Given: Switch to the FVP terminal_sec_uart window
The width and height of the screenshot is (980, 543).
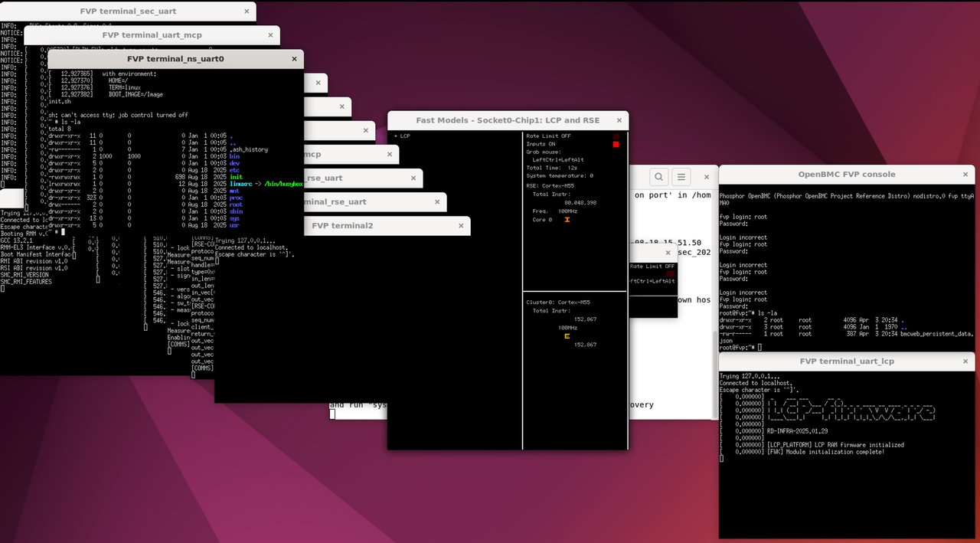Looking at the screenshot, I should [128, 11].
